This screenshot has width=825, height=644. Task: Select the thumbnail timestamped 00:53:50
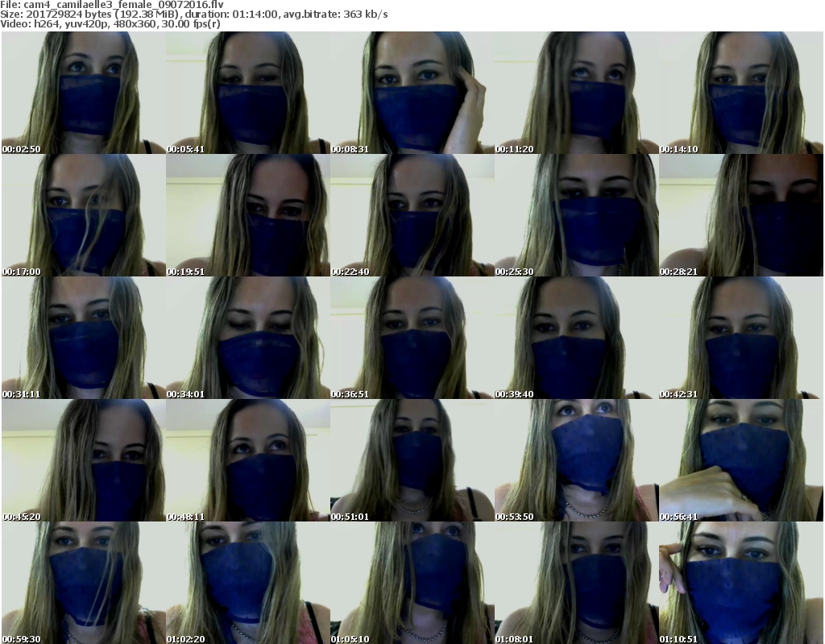577,460
